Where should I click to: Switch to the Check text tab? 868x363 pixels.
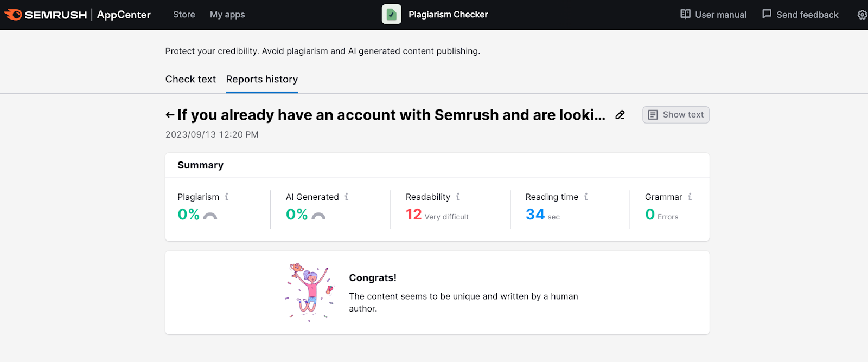(190, 79)
